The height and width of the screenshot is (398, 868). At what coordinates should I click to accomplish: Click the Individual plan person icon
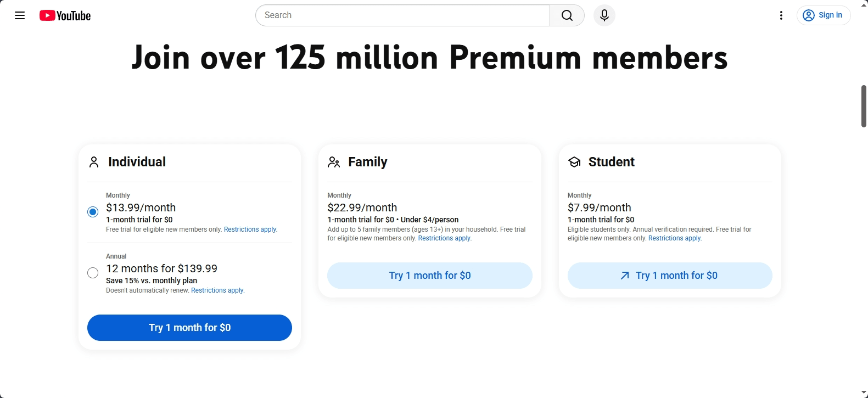[x=93, y=161]
